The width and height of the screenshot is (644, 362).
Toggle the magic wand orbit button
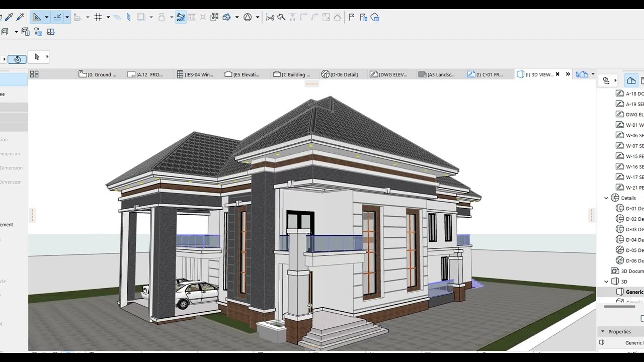click(17, 59)
